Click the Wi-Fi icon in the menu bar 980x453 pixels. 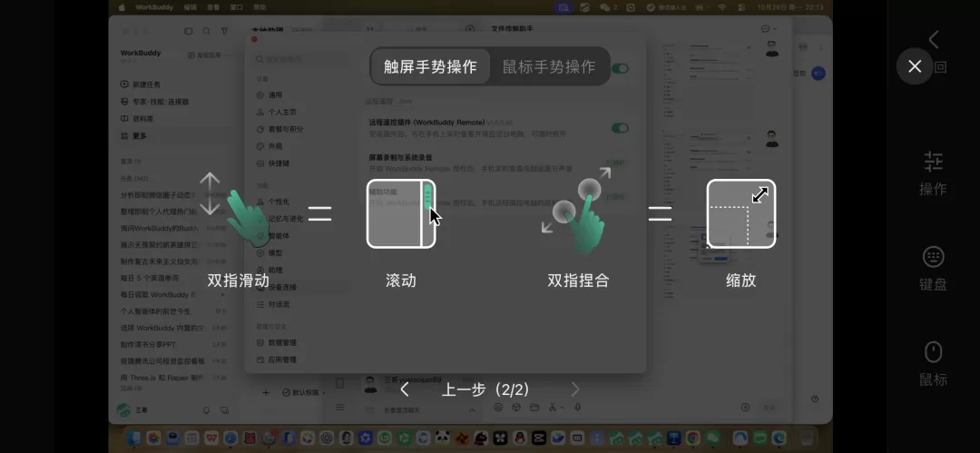722,7
